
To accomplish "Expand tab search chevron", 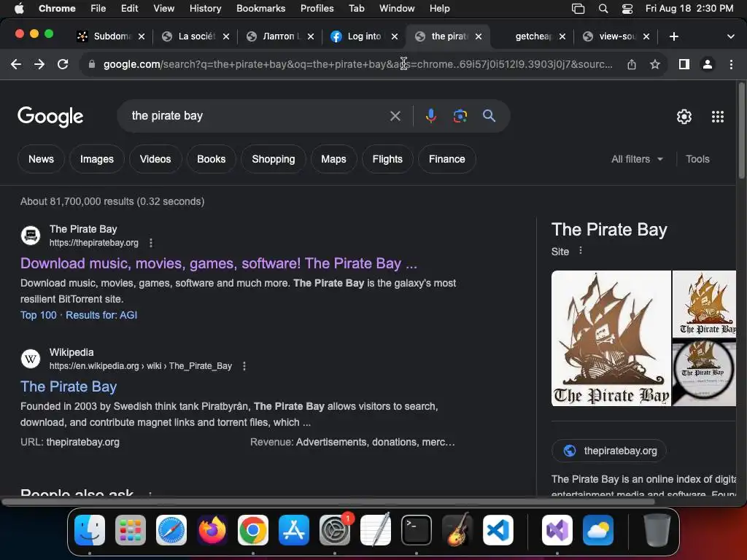I will pyautogui.click(x=731, y=36).
